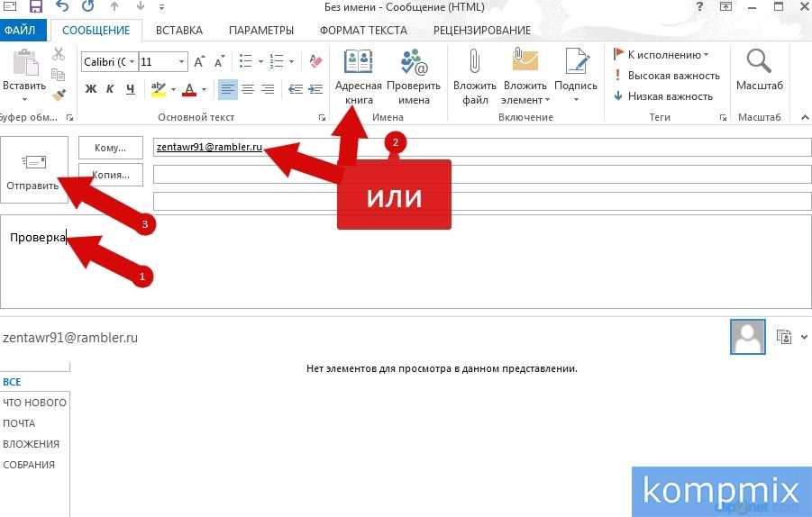Go to next item arrow
Viewport: 812px width, 517px height.
click(x=141, y=6)
